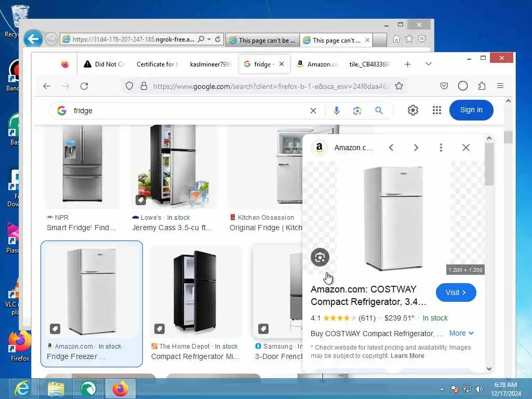
Task: Click the Google logo in search bar
Action: point(62,111)
